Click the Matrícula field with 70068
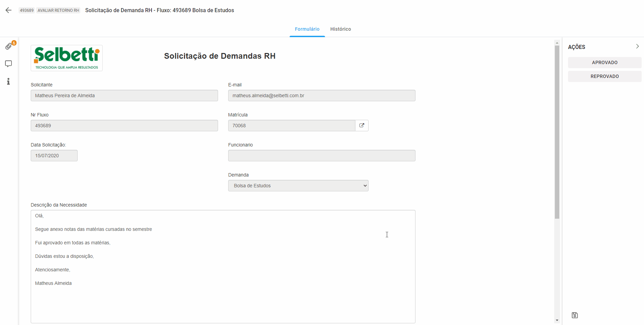Screen dimensions: 644x325 click(292, 126)
